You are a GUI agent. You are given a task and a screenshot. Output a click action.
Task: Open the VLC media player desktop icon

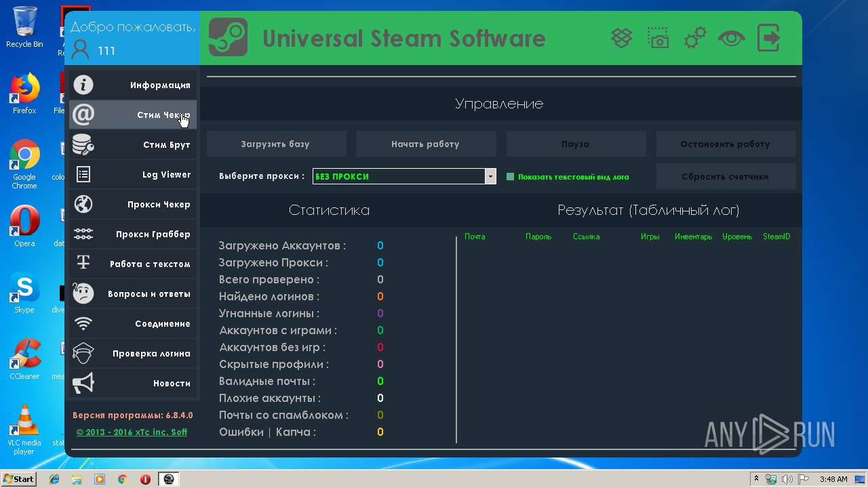point(24,430)
